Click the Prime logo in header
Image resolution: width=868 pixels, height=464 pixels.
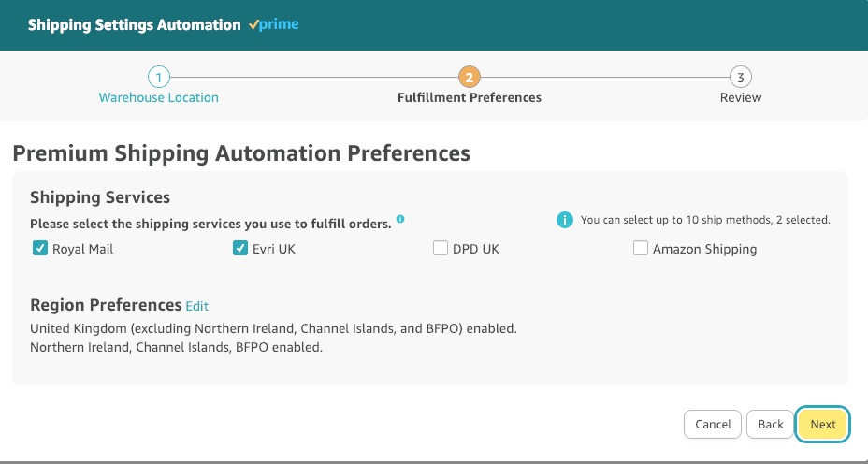tap(273, 24)
